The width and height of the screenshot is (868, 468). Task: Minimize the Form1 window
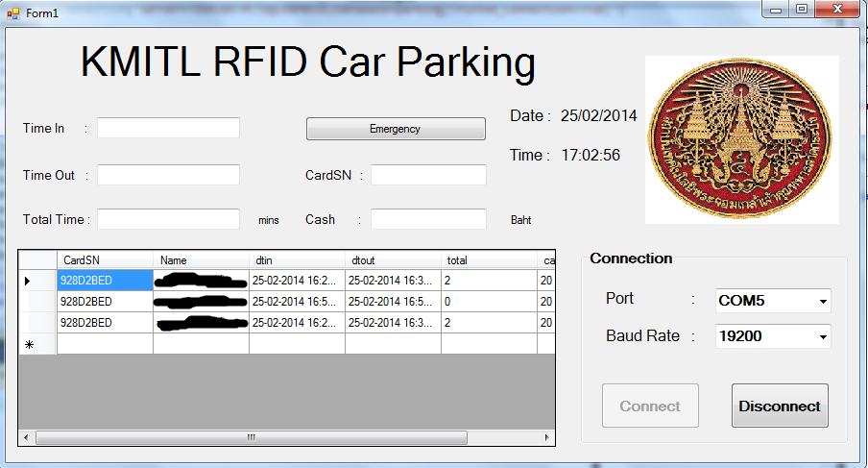click(776, 10)
